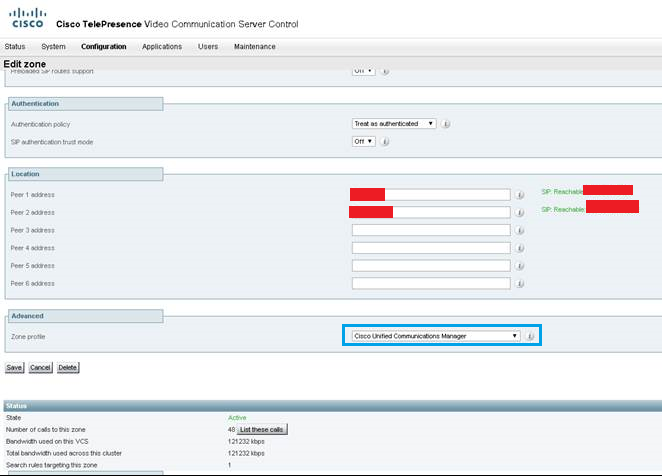Viewport: 662px width, 476px height.
Task: Open the Status menu
Action: 15,46
